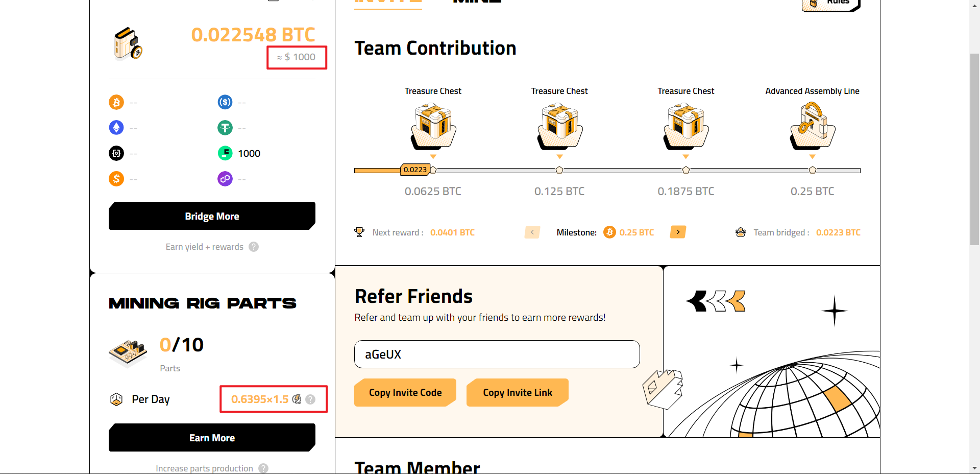
Task: Click the Advanced Assembly Line reward icon
Action: [813, 126]
